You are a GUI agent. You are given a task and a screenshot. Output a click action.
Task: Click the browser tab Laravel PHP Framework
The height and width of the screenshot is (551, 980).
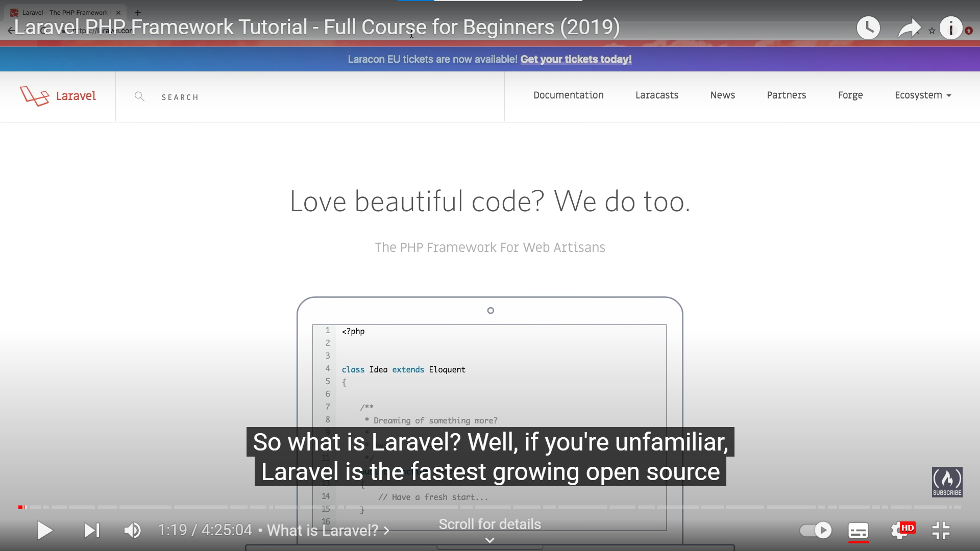(x=64, y=12)
